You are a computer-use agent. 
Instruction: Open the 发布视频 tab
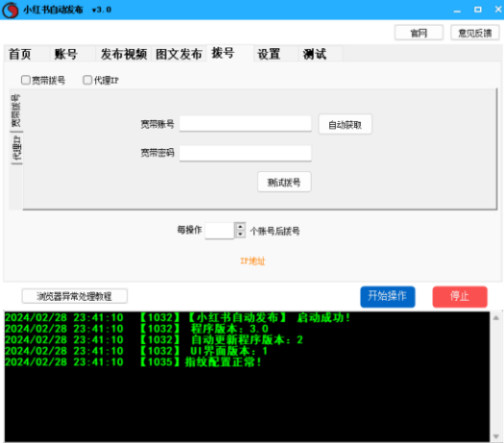pyautogui.click(x=124, y=54)
